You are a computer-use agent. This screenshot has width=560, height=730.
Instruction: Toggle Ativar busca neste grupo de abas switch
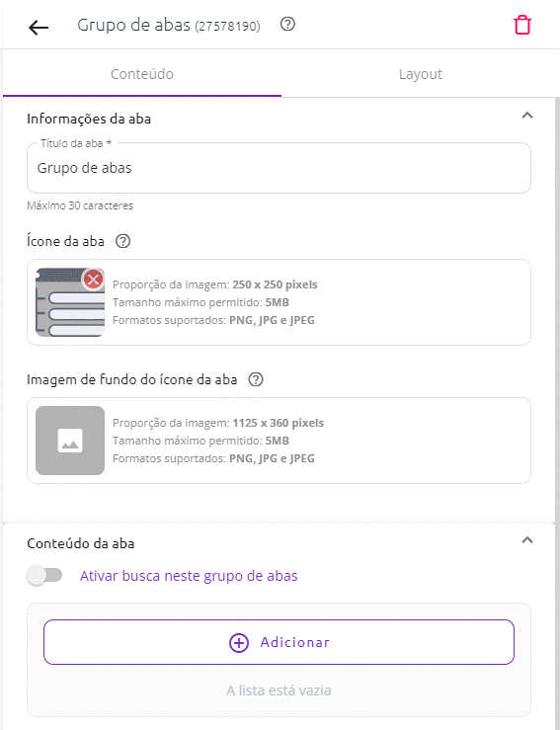44,576
